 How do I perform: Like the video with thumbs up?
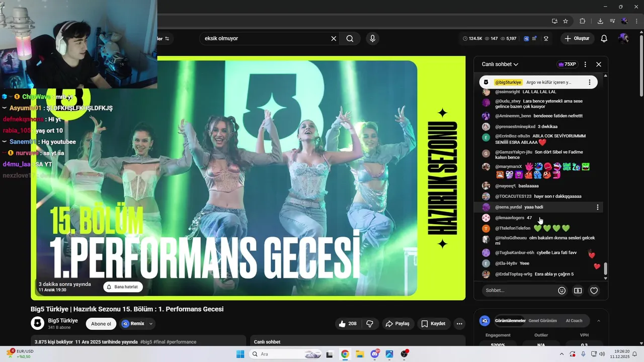pos(348,324)
